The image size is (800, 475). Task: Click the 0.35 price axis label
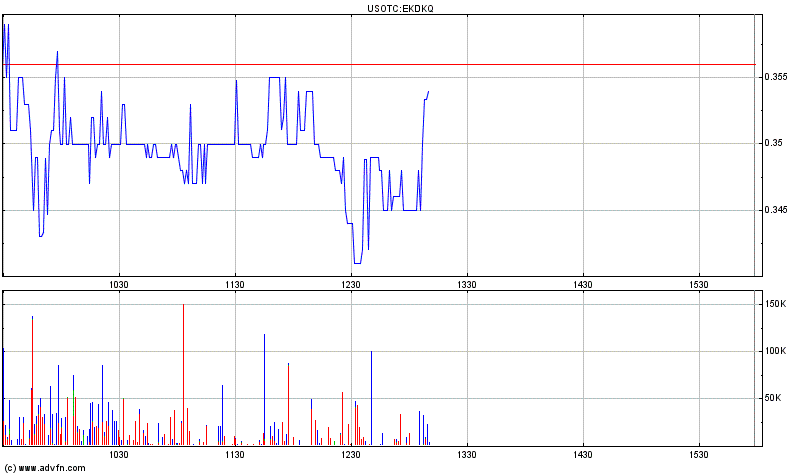pyautogui.click(x=773, y=143)
